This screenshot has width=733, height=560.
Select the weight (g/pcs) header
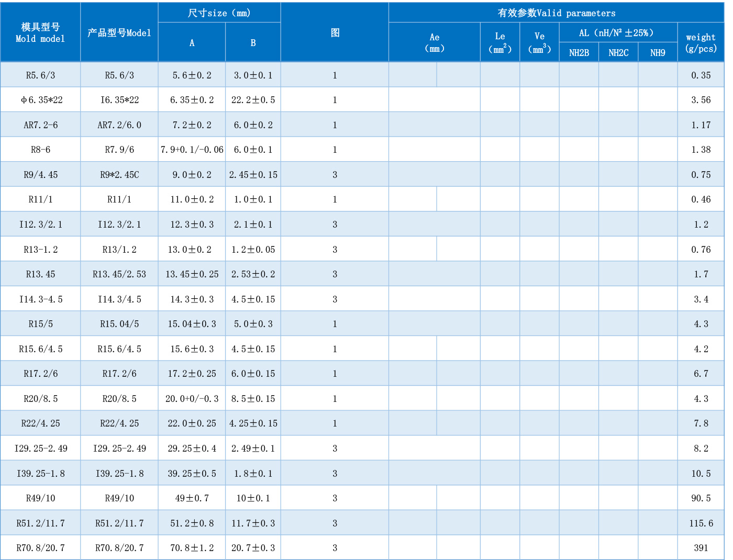pyautogui.click(x=701, y=43)
